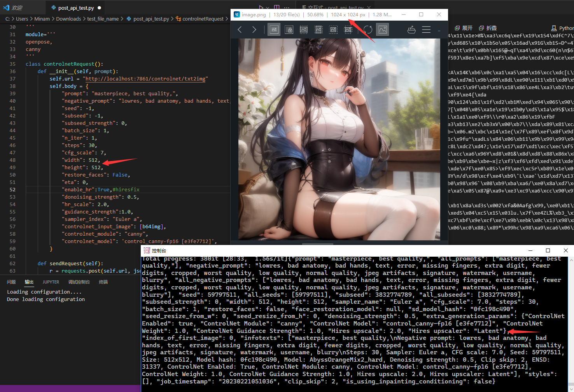Click line number 52 in the gutter
574x392 pixels.
(x=12, y=189)
